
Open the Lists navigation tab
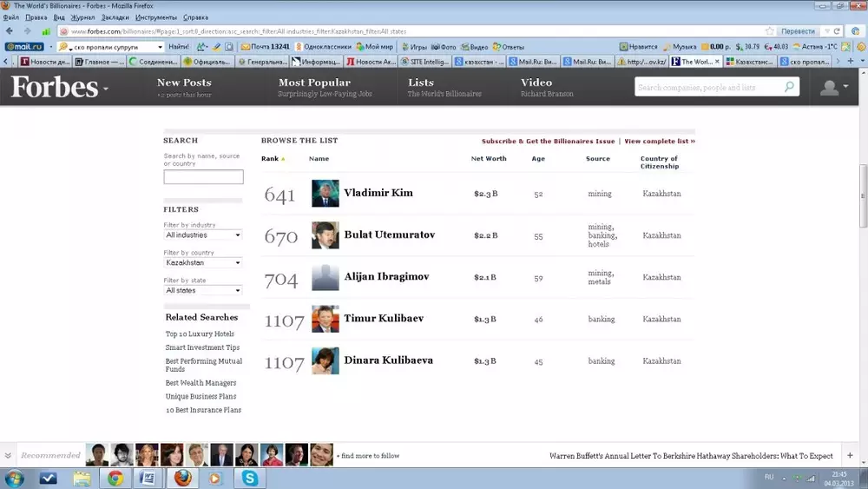(x=421, y=83)
